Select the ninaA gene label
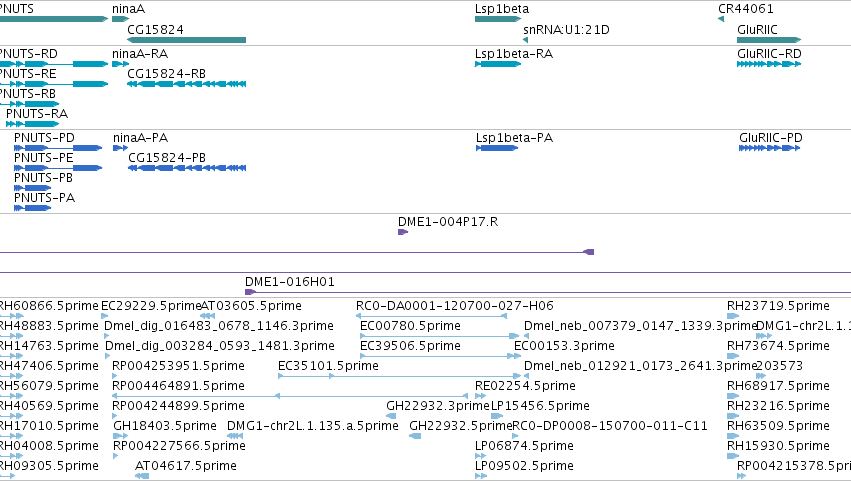851x481 pixels. 128,9
